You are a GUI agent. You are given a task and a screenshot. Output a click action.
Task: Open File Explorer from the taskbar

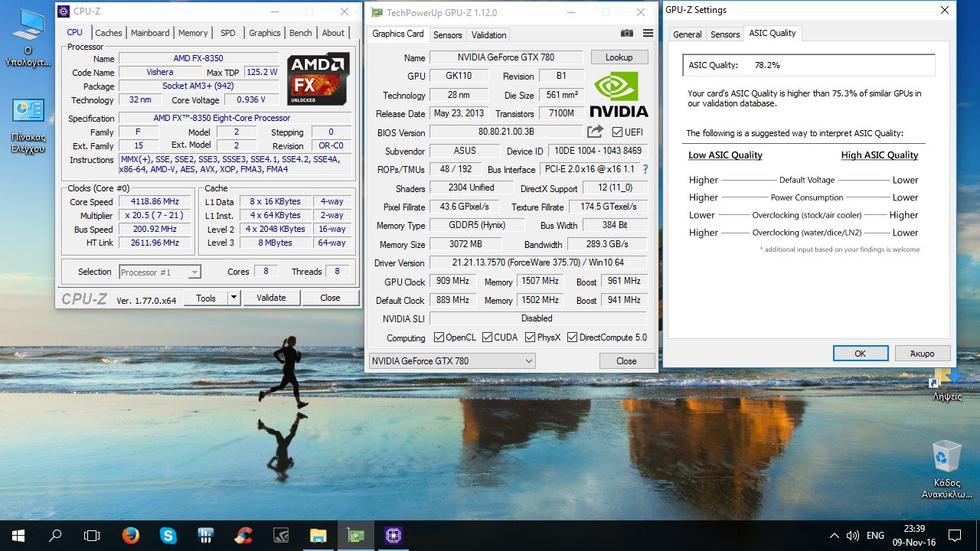[318, 536]
